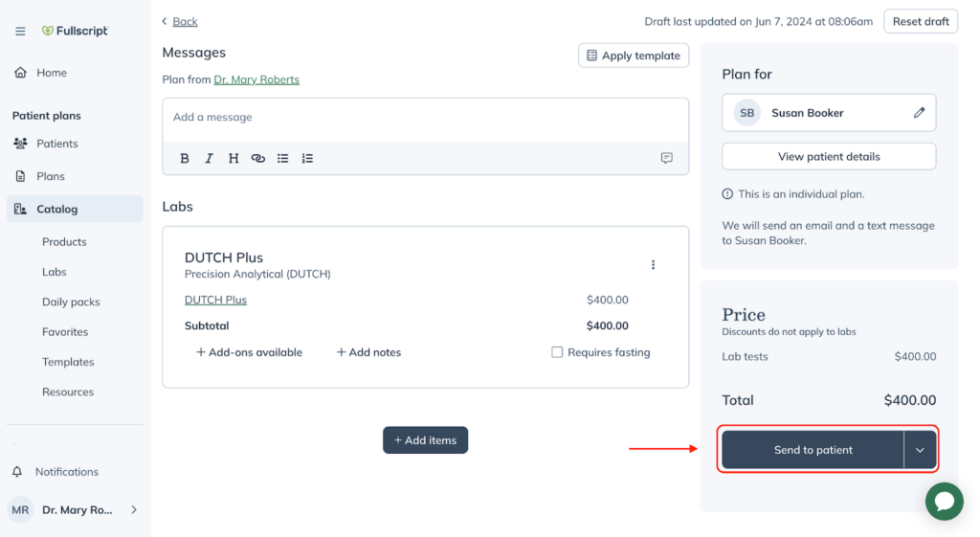Click the Add items button

[x=426, y=440]
